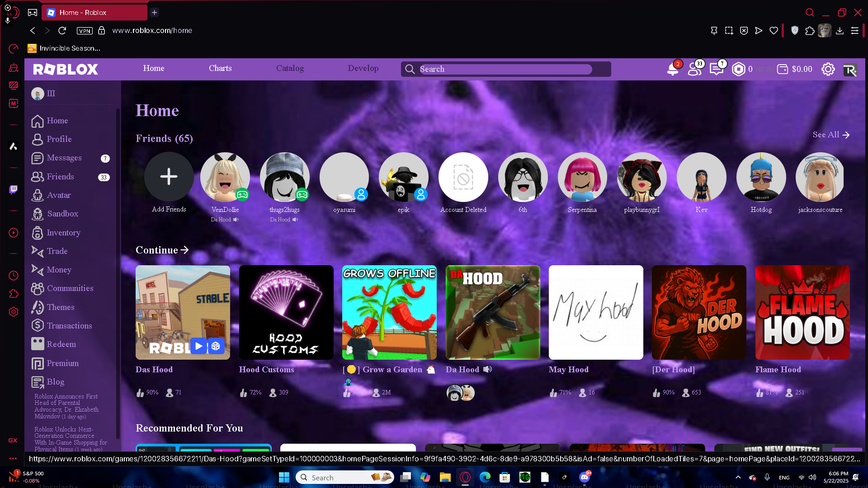Screen dimensions: 868x488
Task: Toggle the VPN badge in address bar
Action: tap(85, 31)
